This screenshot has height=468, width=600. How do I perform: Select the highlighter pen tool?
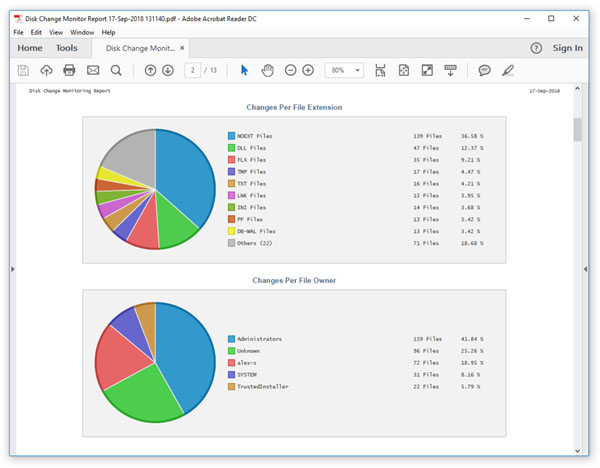coord(508,70)
